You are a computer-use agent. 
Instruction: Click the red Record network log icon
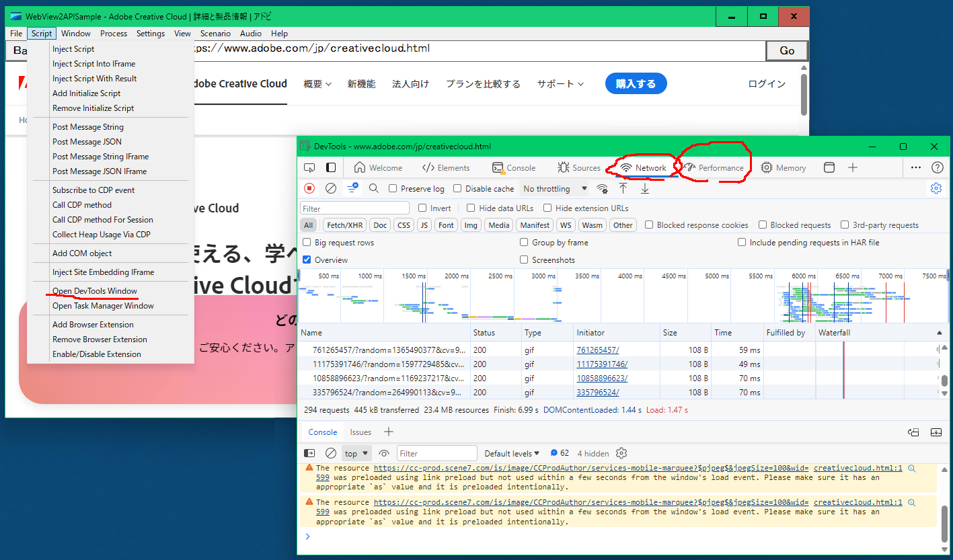pos(309,189)
